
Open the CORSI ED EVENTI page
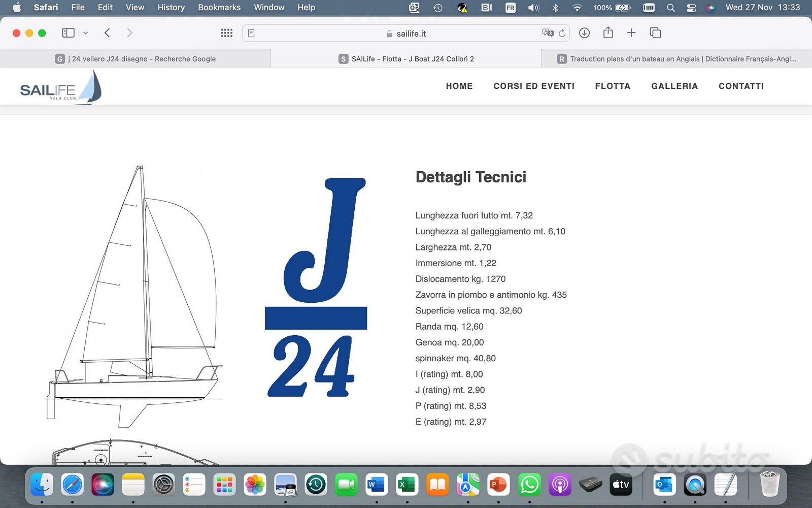click(534, 86)
